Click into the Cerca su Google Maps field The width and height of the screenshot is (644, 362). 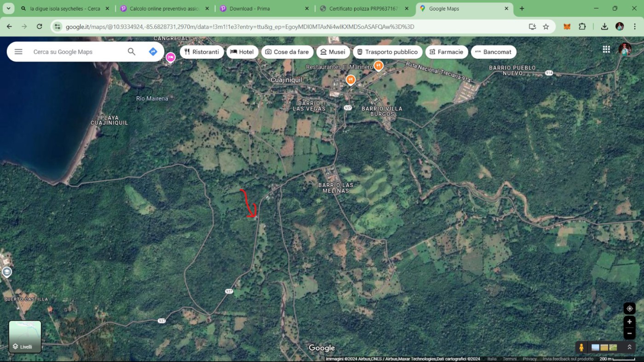(x=76, y=52)
